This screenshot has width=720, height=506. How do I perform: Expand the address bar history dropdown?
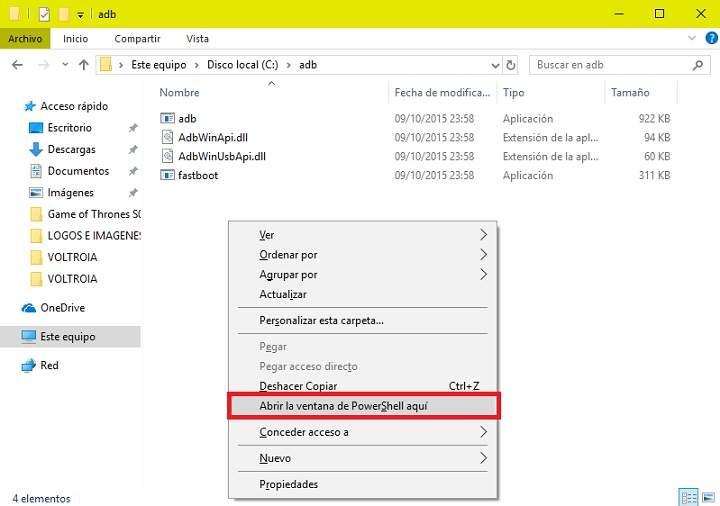(495, 65)
